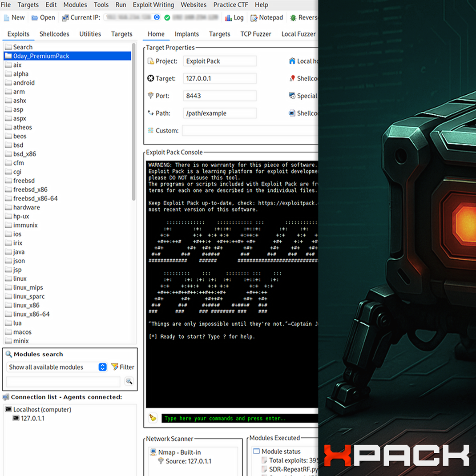Click the Filter button in Modules search
Screen dimensions: 476x476
(x=122, y=367)
